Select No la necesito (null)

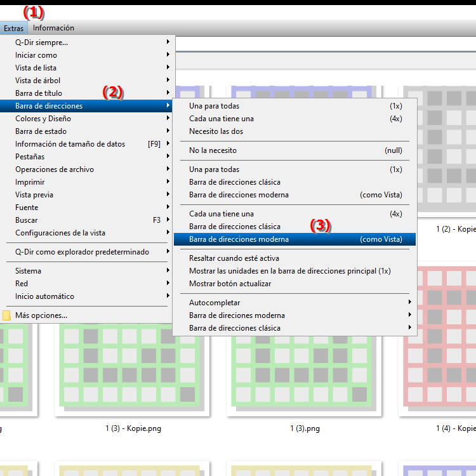pos(294,150)
